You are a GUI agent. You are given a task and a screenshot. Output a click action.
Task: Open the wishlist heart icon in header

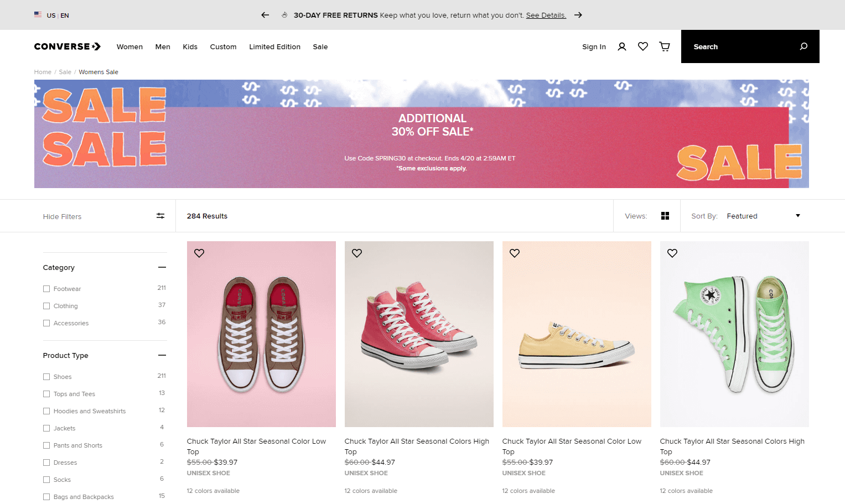643,46
